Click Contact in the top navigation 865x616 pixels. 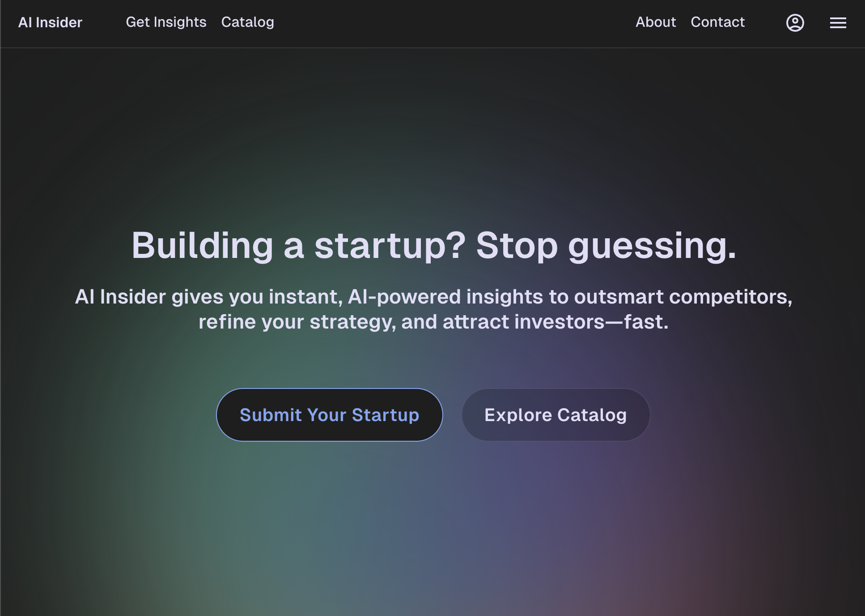pos(717,22)
